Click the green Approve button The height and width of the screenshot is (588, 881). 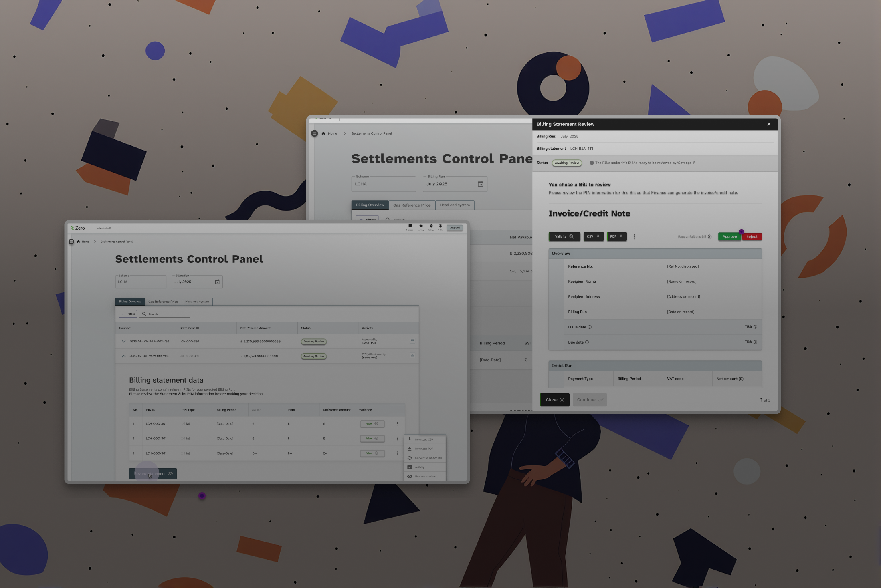(729, 237)
